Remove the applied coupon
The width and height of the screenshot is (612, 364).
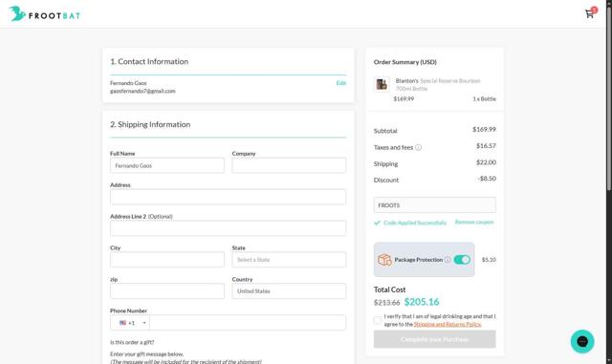coord(474,222)
